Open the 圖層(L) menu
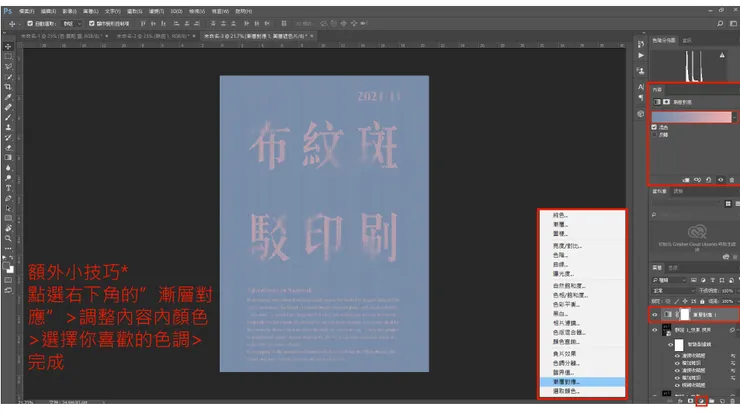This screenshot has height=413, width=740. (x=91, y=11)
